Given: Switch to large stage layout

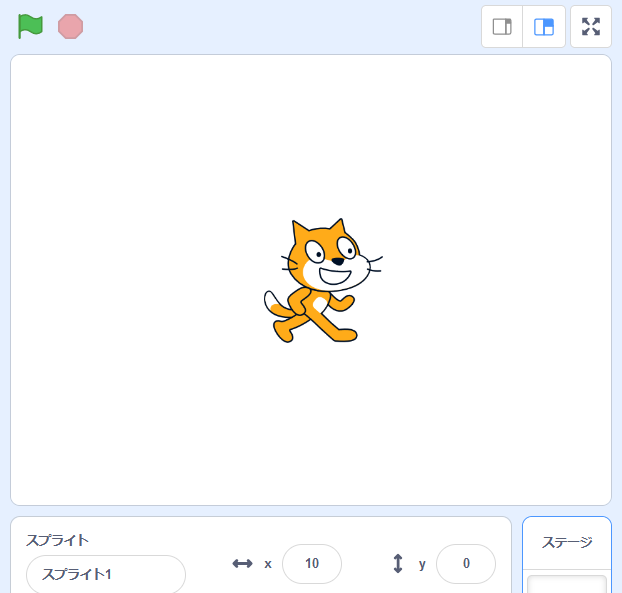Looking at the screenshot, I should [x=544, y=27].
